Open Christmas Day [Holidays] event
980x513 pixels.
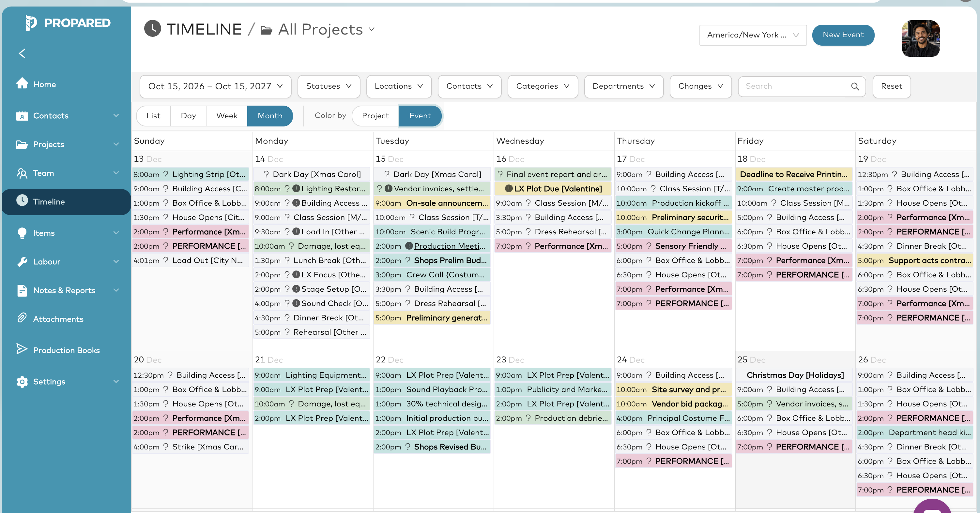pyautogui.click(x=794, y=375)
